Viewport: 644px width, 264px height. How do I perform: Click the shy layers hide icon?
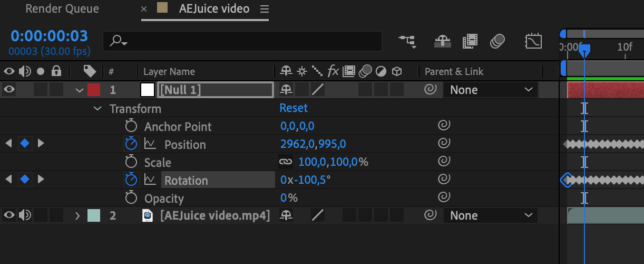pyautogui.click(x=442, y=41)
